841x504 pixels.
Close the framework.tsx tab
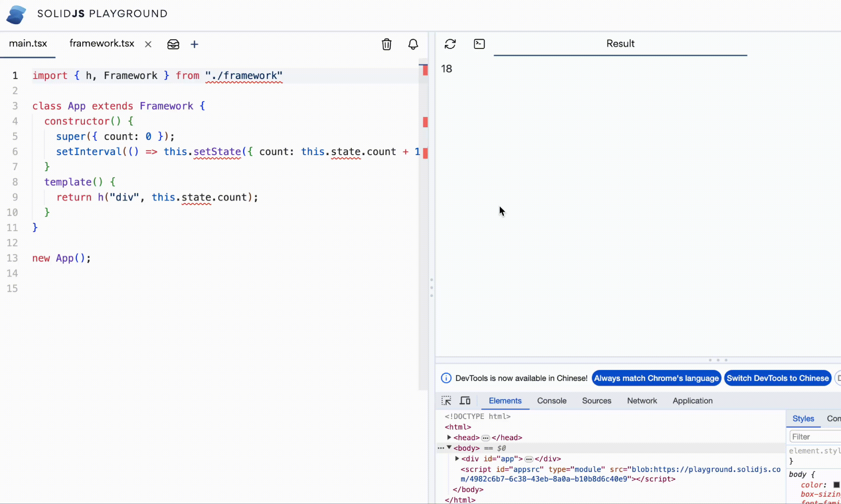[148, 45]
